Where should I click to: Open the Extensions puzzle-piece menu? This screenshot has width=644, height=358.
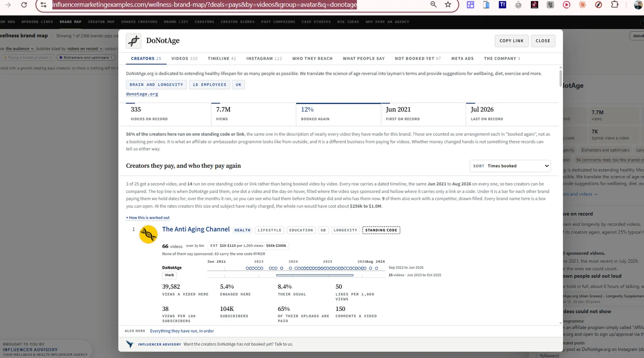615,5
